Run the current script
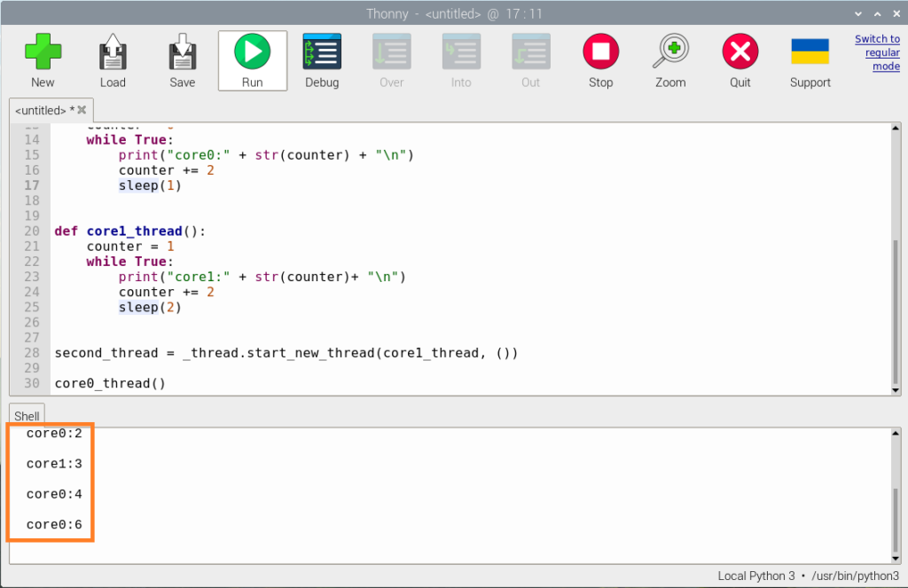The width and height of the screenshot is (908, 588). tap(253, 60)
